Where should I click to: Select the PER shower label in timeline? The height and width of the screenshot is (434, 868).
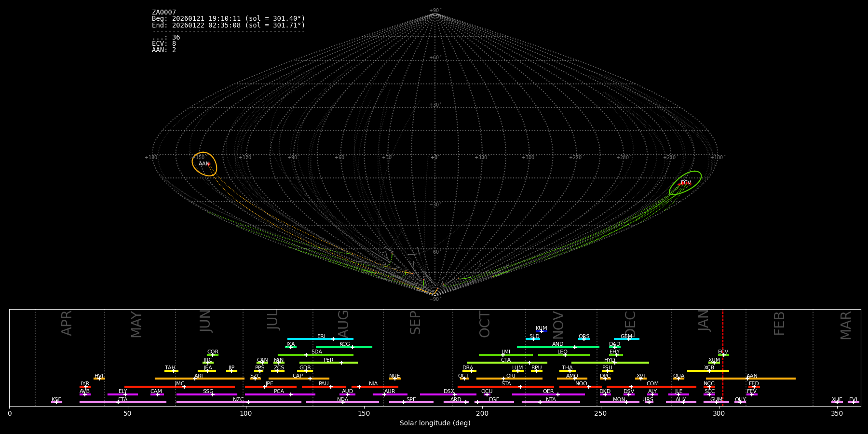pyautogui.click(x=328, y=360)
